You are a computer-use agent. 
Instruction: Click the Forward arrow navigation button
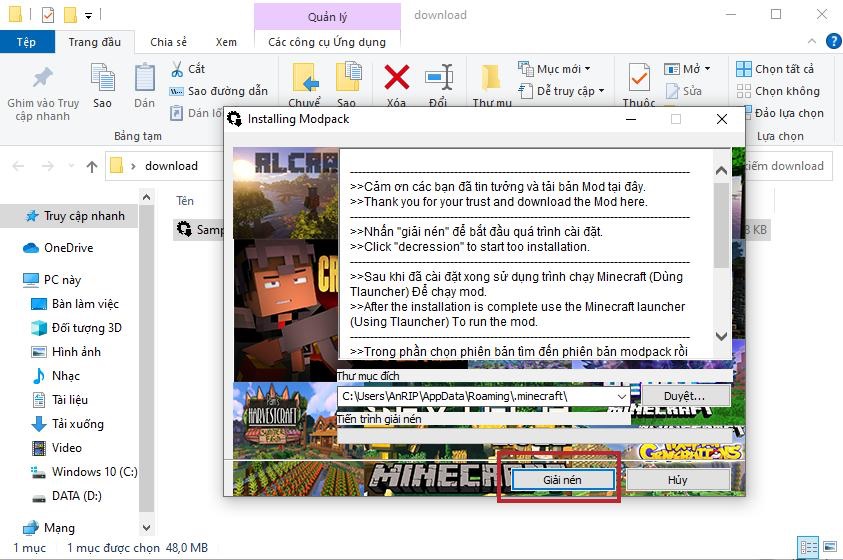tap(48, 166)
